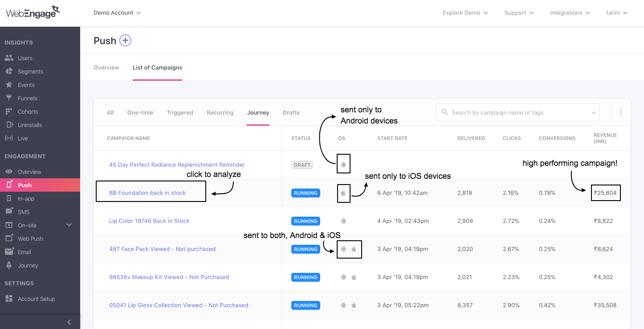Click the Engagement Overview eye icon

coord(8,172)
